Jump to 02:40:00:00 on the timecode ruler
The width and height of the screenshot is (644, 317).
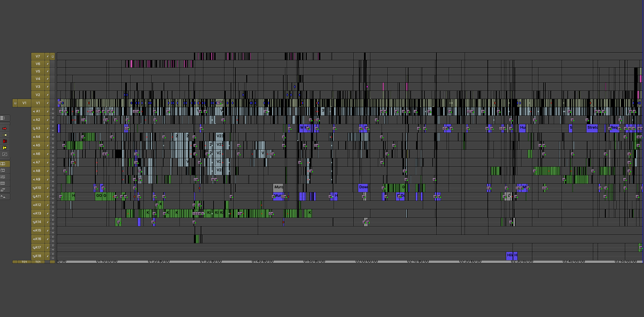pyautogui.click(x=574, y=261)
